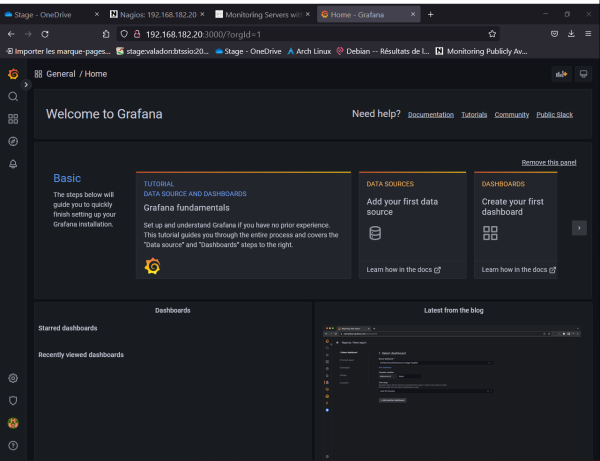Open the Alerting bell icon
Image resolution: width=600 pixels, height=461 pixels.
click(x=13, y=164)
